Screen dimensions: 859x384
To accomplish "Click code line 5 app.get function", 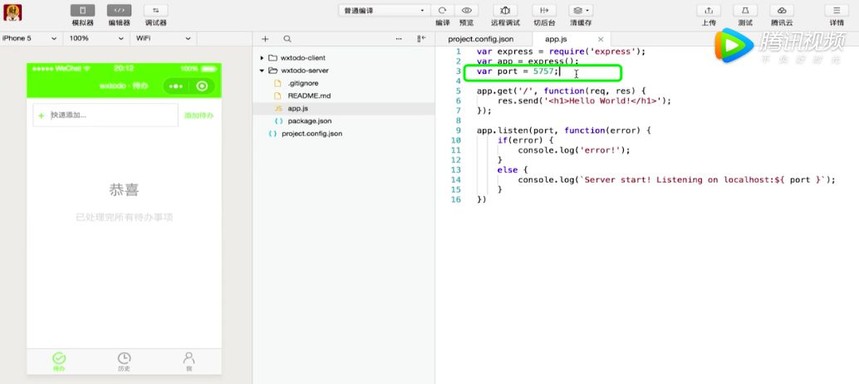I will pos(562,91).
